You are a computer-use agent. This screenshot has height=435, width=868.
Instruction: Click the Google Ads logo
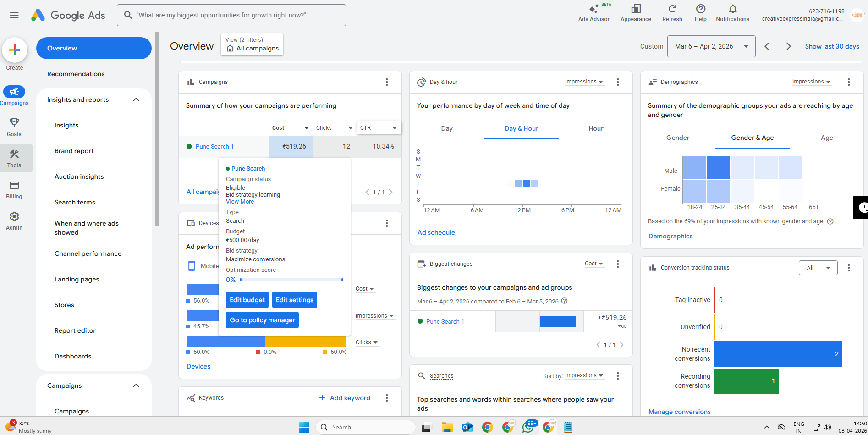point(68,15)
